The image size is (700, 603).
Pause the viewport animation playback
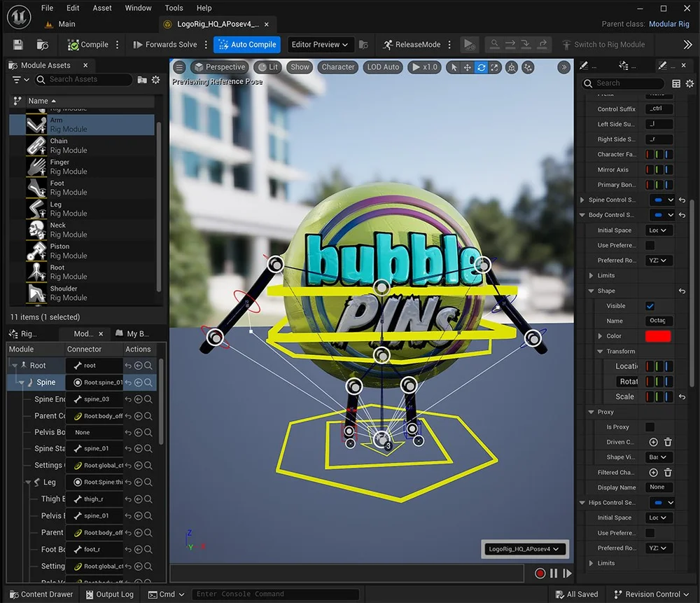pos(554,573)
